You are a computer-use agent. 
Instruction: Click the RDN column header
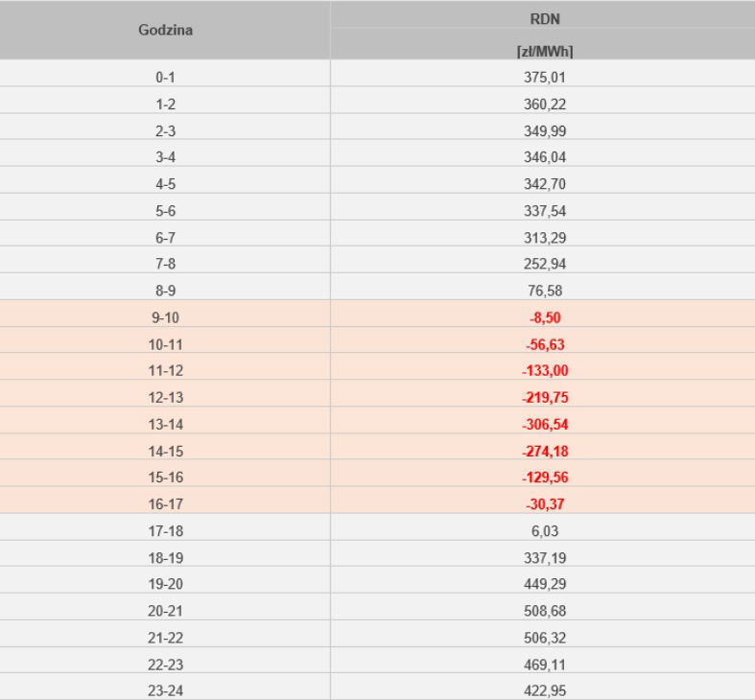coord(544,16)
